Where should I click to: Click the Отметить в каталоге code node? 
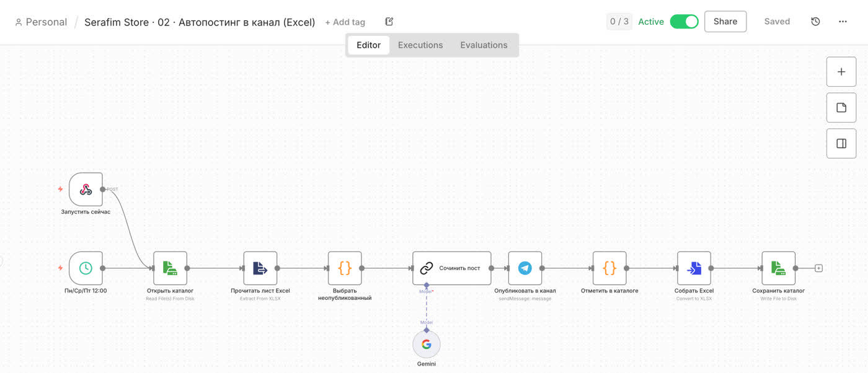(609, 268)
